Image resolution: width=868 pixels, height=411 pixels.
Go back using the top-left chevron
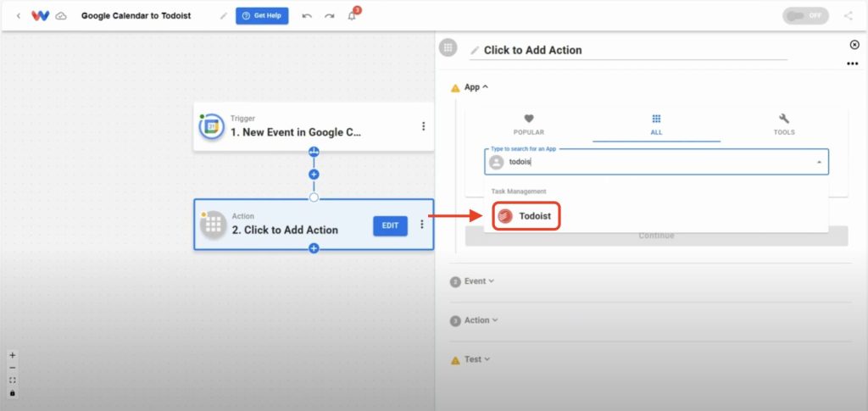click(19, 16)
